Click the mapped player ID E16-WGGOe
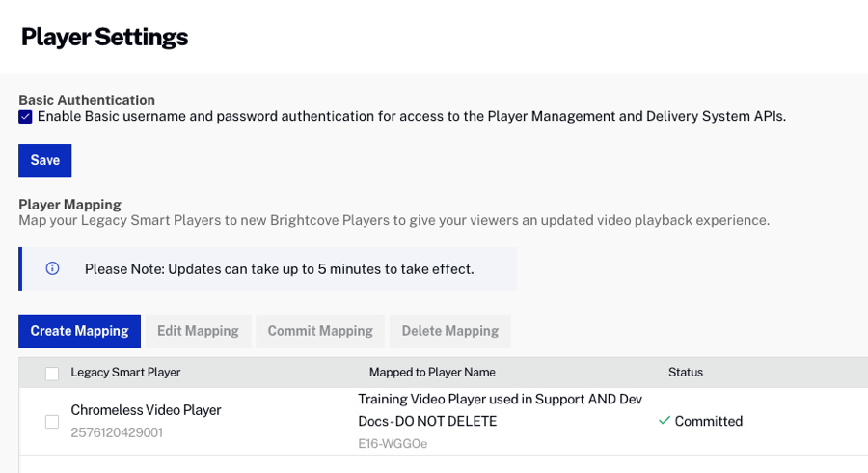The image size is (868, 473). tap(393, 444)
